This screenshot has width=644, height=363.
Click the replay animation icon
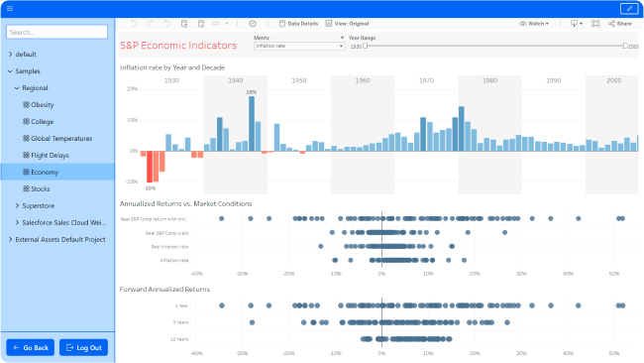click(x=216, y=24)
